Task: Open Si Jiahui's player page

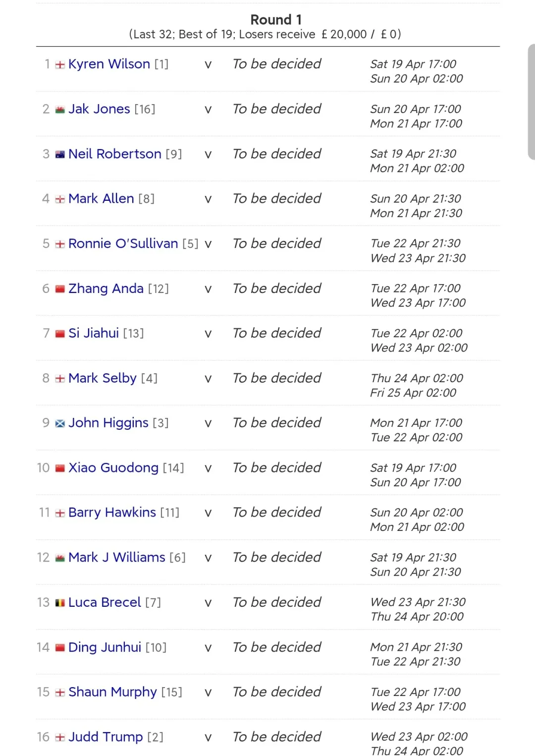Action: (x=94, y=333)
